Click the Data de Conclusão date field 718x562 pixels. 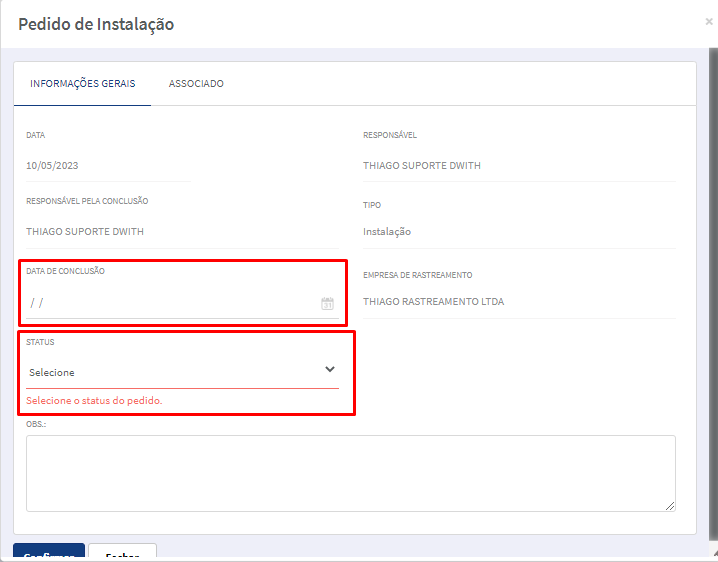click(x=182, y=303)
